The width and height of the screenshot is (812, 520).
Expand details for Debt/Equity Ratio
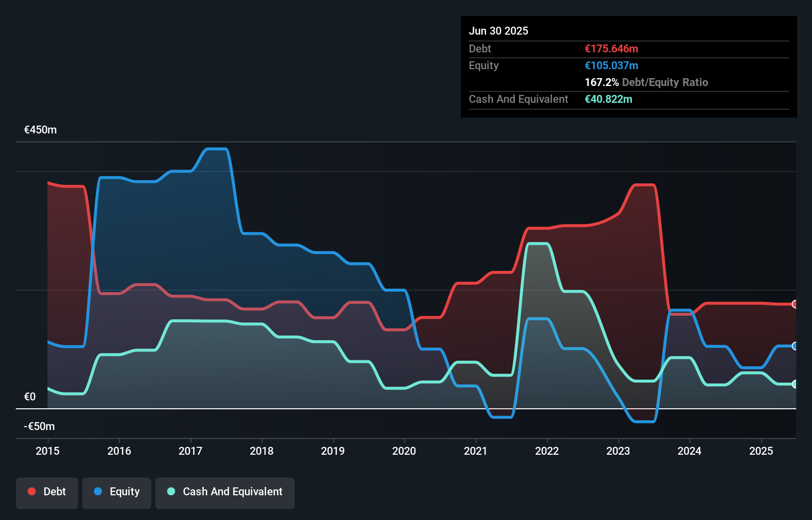click(x=646, y=82)
